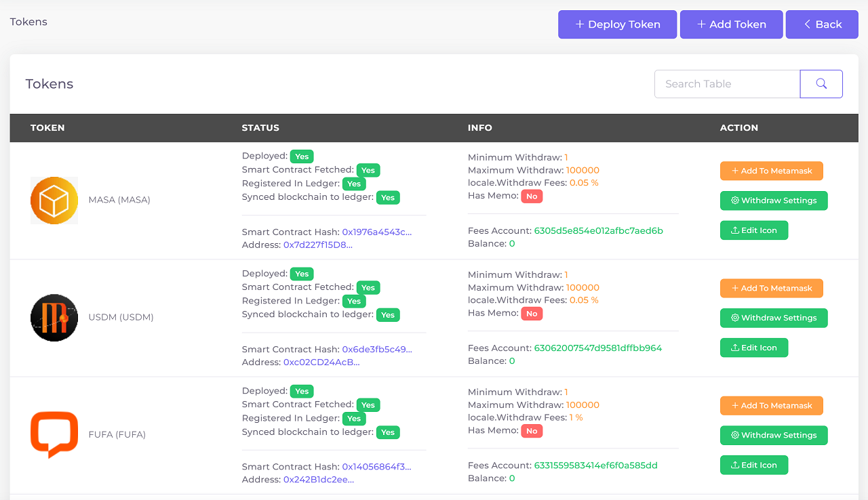Open Withdraw Settings for MASA
This screenshot has height=500, width=868.
774,201
